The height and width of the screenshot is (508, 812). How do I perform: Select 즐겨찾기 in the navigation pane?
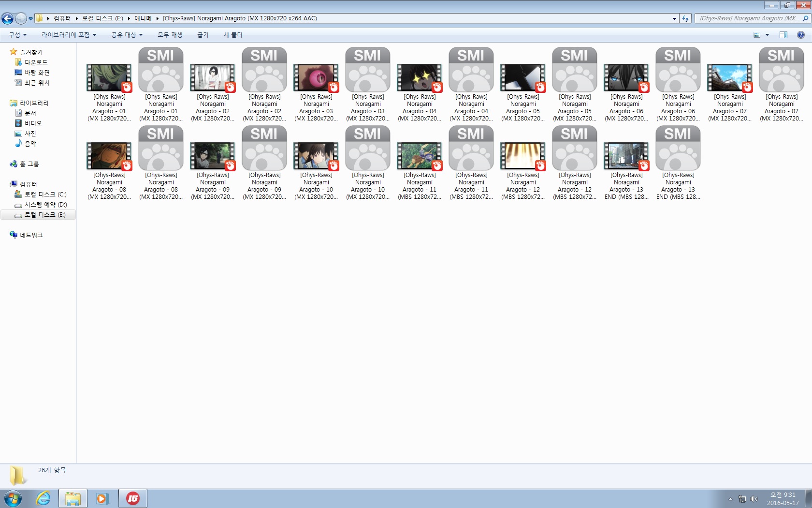(x=27, y=52)
